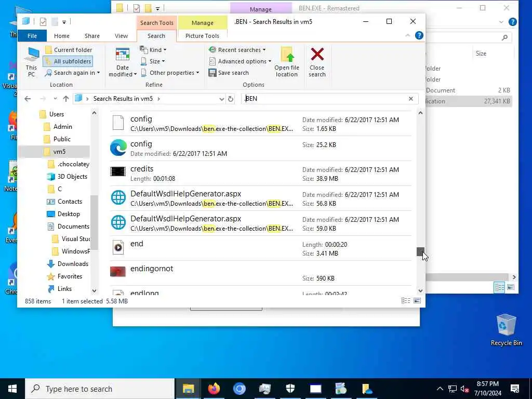The image size is (532, 399).
Task: Switch to large thumbnails view in status bar
Action: coord(417,301)
